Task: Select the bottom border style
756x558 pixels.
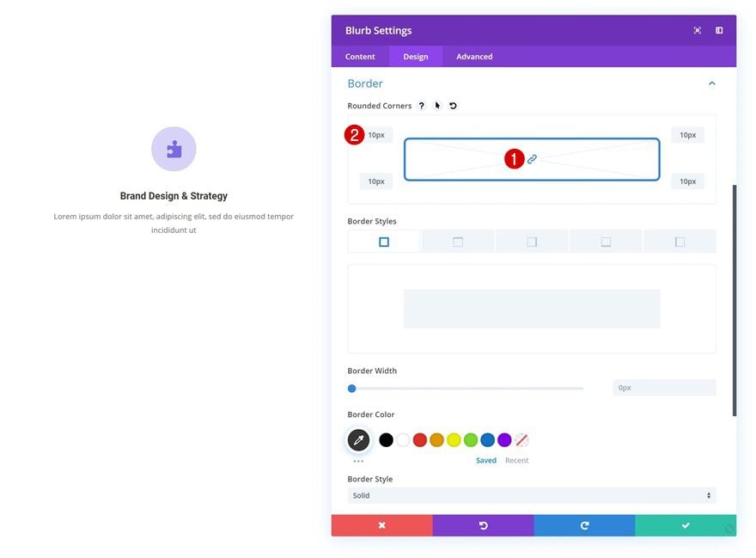Action: coord(606,242)
